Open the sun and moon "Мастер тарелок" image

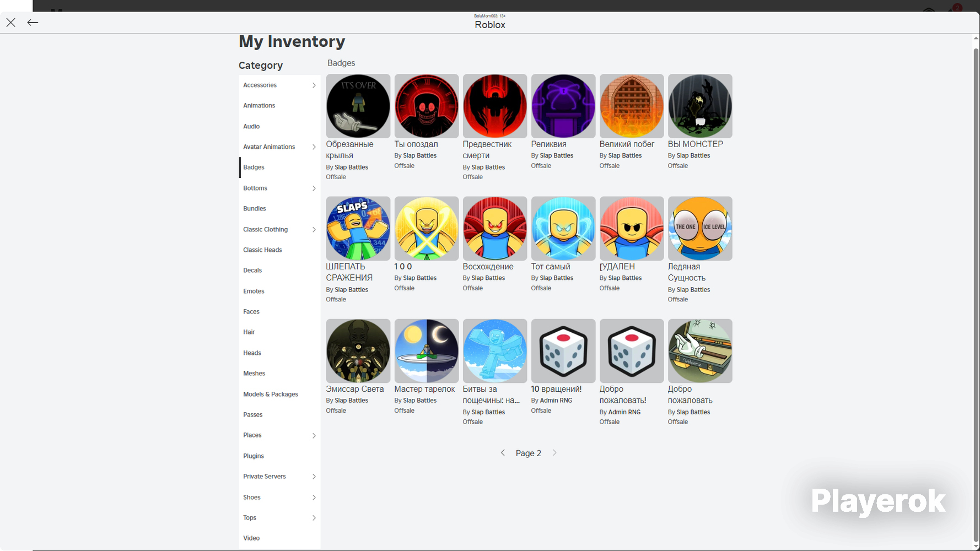click(x=427, y=351)
